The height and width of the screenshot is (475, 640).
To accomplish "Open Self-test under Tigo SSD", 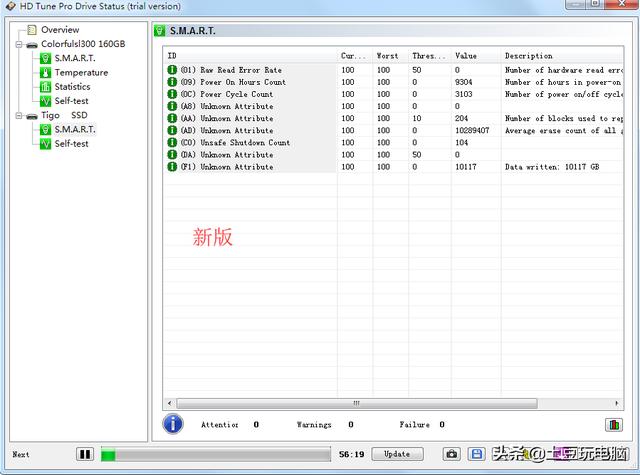I will point(71,144).
